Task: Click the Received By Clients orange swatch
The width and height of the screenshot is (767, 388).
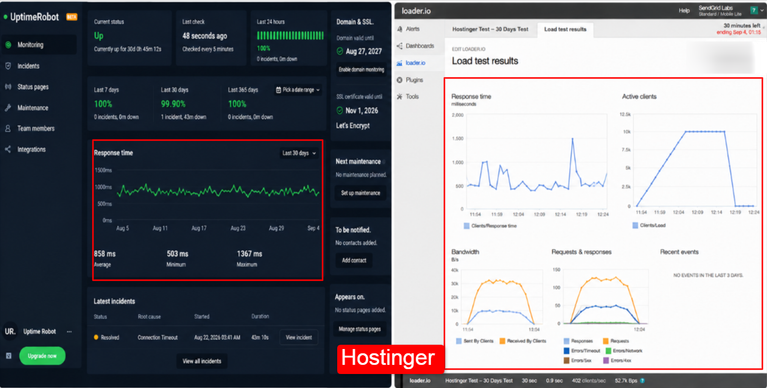Action: (x=502, y=341)
